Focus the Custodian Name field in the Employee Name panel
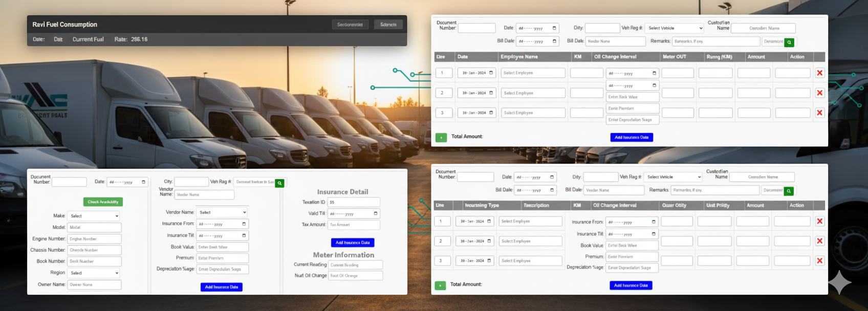This screenshot has height=311, width=868. tap(764, 28)
